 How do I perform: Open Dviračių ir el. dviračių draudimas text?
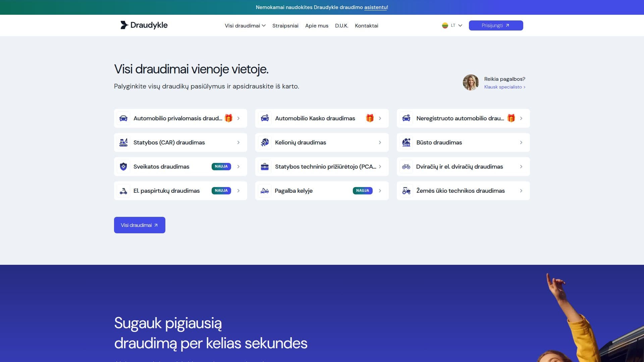[x=460, y=167]
